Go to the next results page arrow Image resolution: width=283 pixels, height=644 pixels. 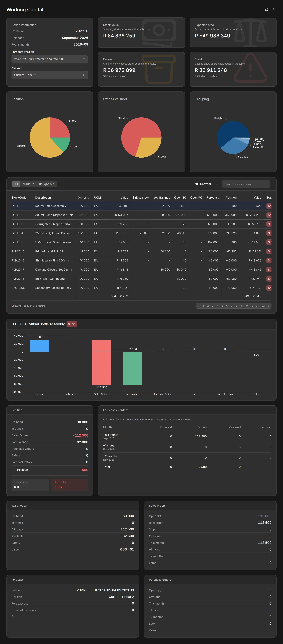pos(269,306)
